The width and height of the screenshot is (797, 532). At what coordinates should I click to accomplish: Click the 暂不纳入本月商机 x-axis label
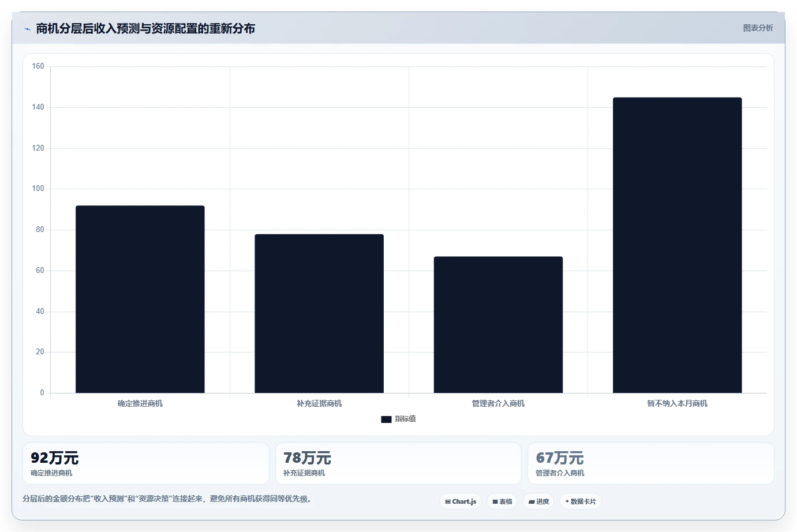677,403
